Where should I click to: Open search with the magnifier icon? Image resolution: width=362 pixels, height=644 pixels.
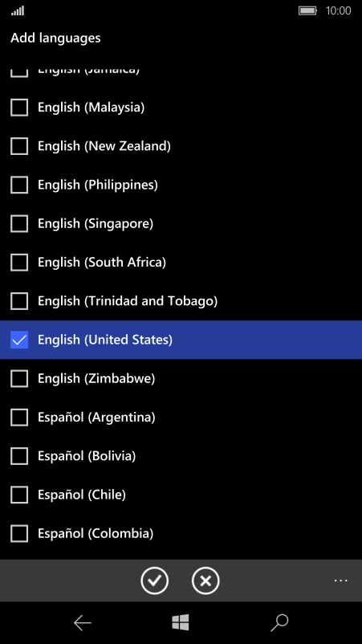point(279,622)
